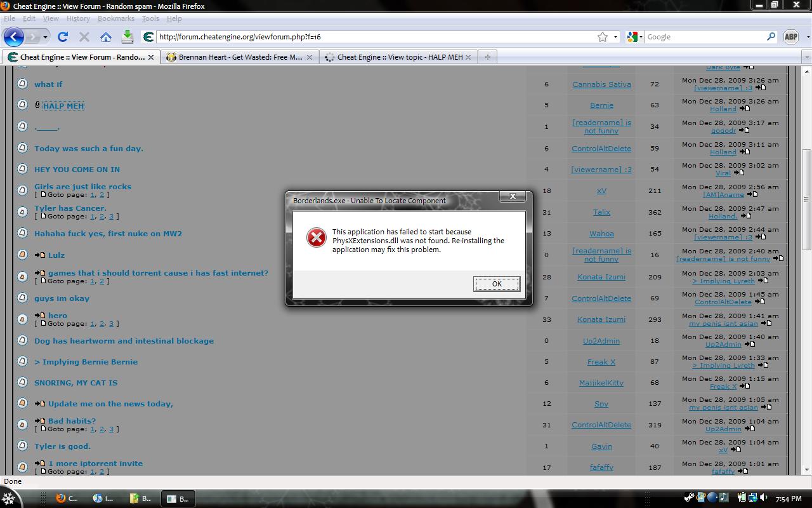812x508 pixels.
Task: Open the 'HEY YOU COME ON IN' topic
Action: tap(77, 170)
